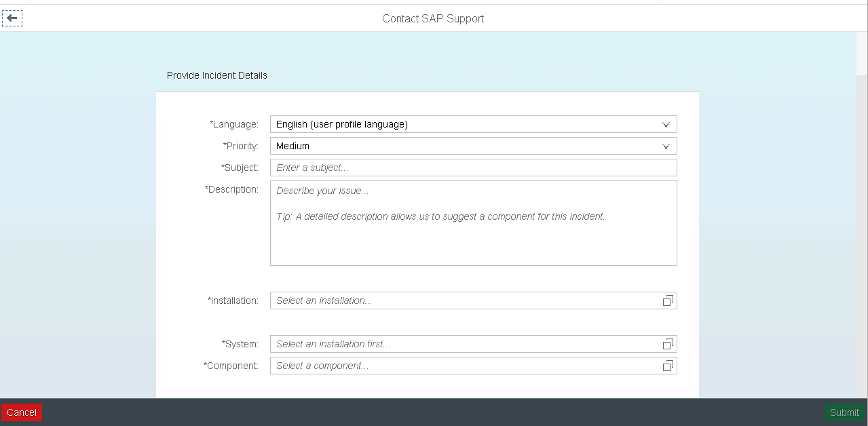Open the Component value help icon
Viewport: 868px width, 426px height.
point(668,366)
